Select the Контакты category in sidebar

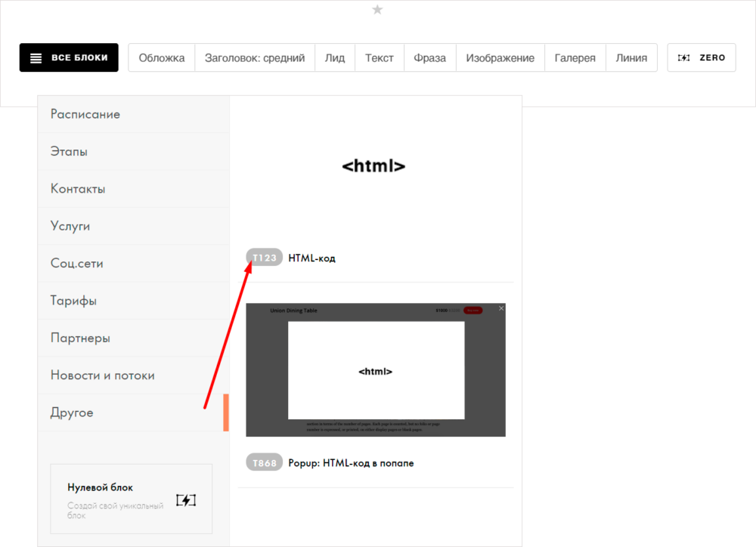(x=78, y=189)
